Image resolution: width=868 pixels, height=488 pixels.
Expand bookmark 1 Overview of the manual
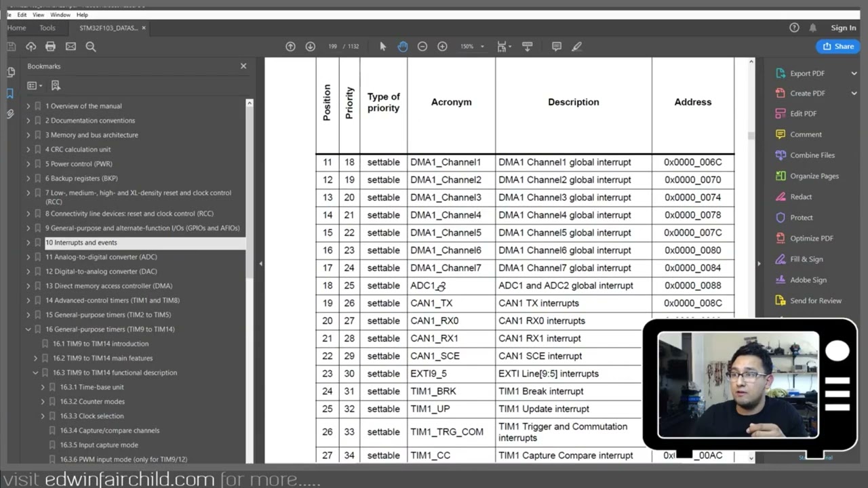28,106
